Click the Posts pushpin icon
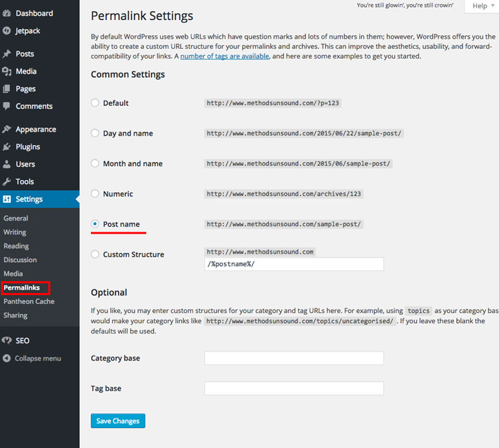This screenshot has width=499, height=448. point(7,54)
